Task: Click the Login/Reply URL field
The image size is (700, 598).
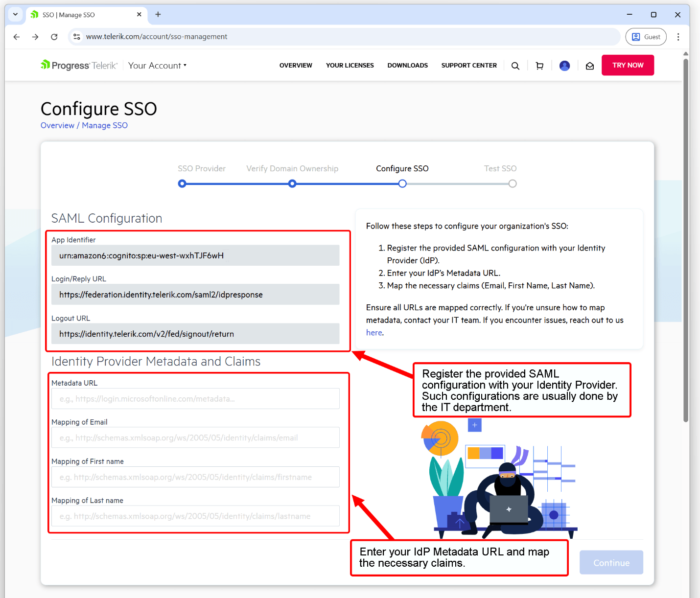Action: click(195, 295)
